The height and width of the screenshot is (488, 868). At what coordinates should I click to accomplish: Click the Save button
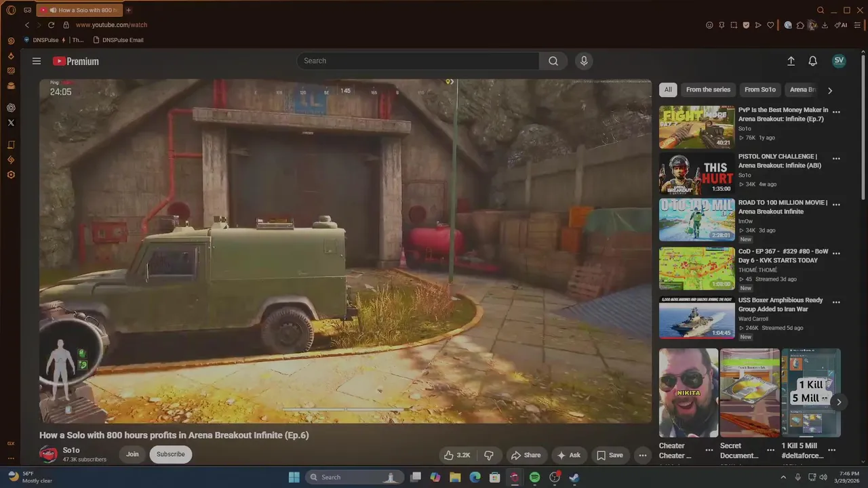point(610,455)
